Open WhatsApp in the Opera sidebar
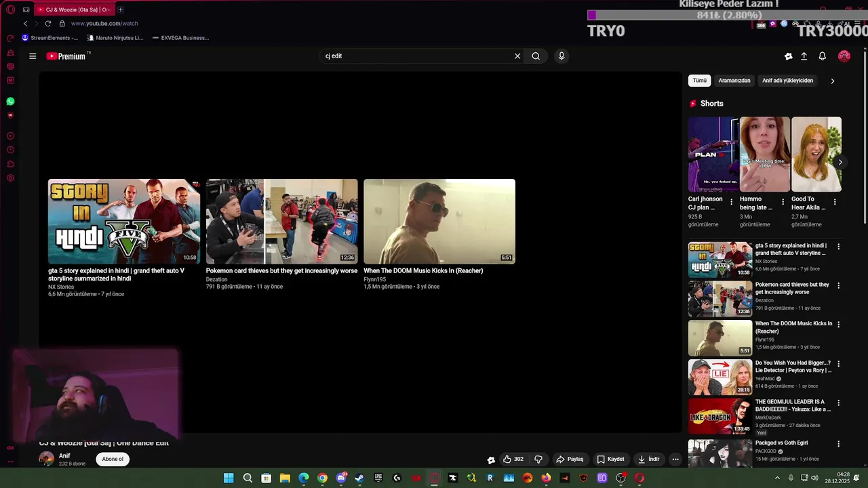This screenshot has height=488, width=868. pyautogui.click(x=10, y=101)
